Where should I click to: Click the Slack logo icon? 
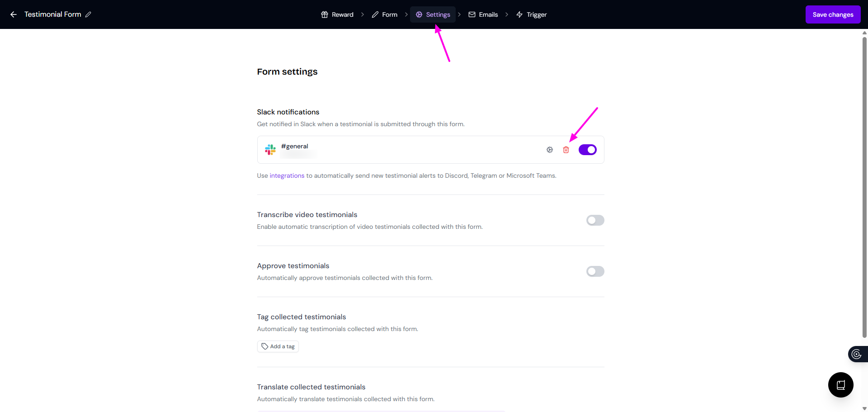[270, 150]
